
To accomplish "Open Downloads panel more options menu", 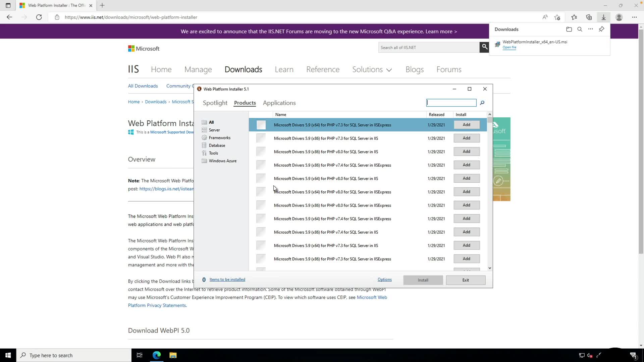I will 590,29.
